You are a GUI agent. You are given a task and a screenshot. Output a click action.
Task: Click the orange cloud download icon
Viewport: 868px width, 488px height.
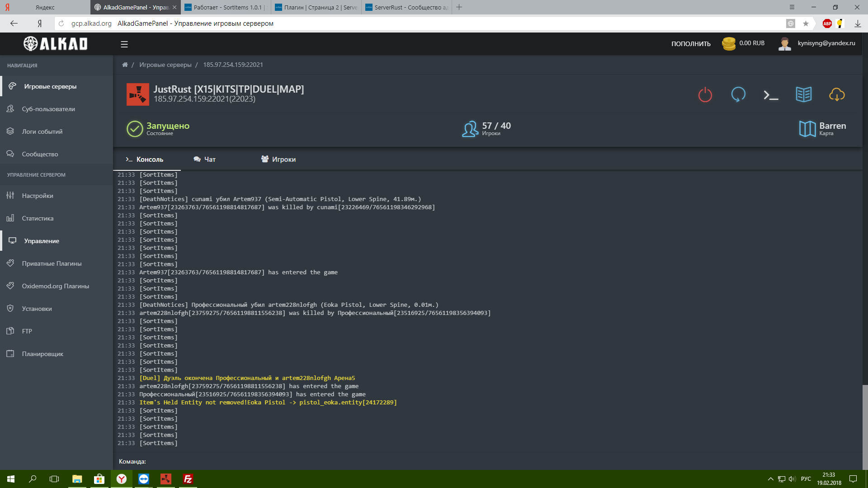837,95
